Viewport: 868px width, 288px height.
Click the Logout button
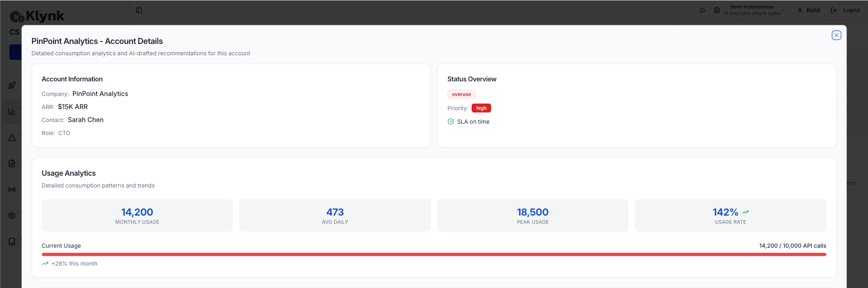845,10
